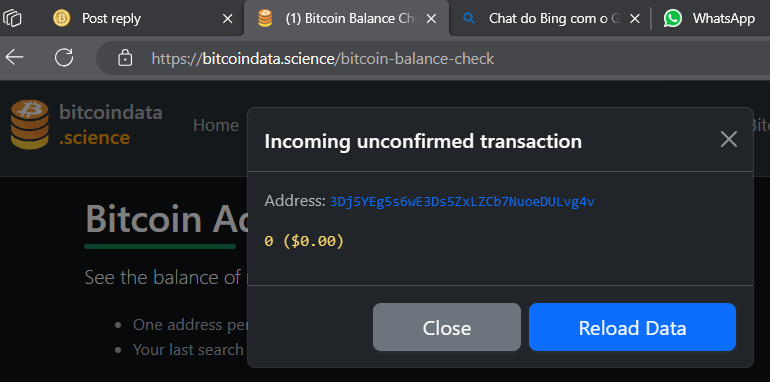Click the bitcoindata.science site name
This screenshot has height=382, width=770.
(x=110, y=125)
